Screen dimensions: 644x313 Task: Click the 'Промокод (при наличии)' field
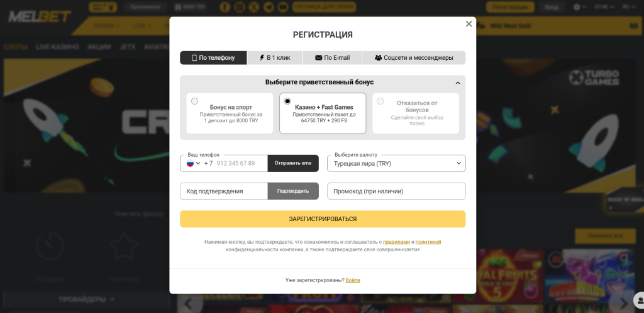(396, 191)
